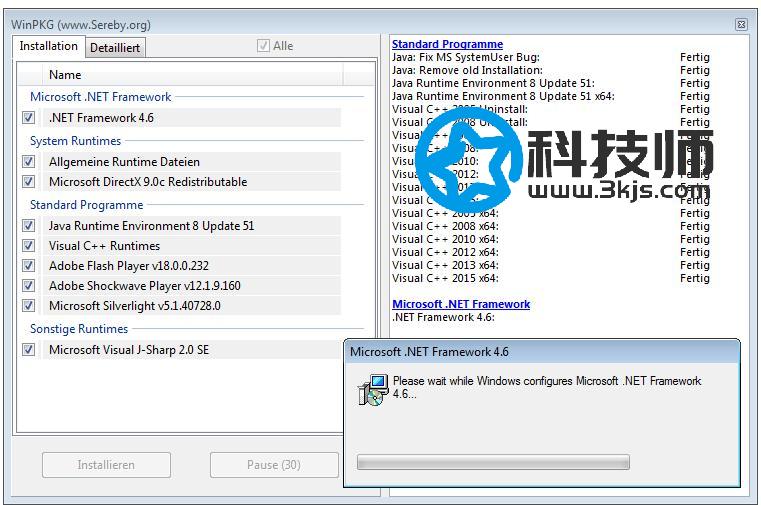Uncheck the Adobe Shockwave Player v12.1.9.160 box
761x505 pixels.
(29, 285)
